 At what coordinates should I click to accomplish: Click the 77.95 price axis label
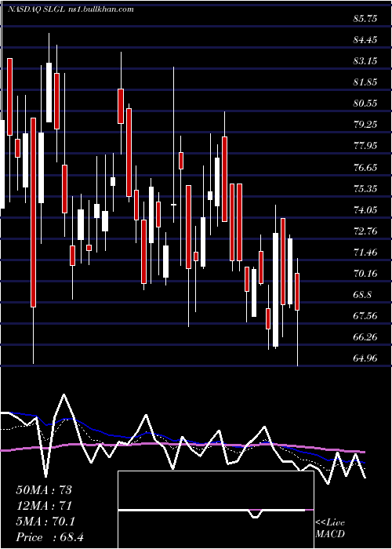(x=365, y=146)
